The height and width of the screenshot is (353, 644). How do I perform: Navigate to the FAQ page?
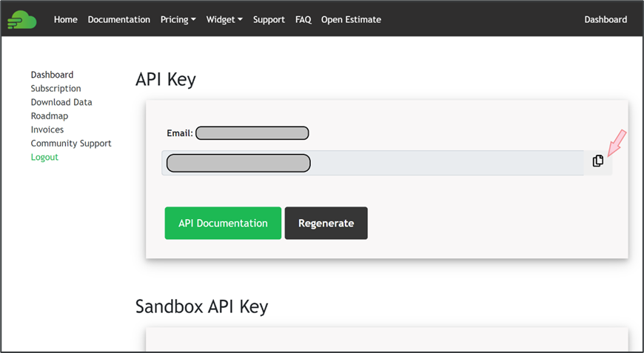(303, 20)
